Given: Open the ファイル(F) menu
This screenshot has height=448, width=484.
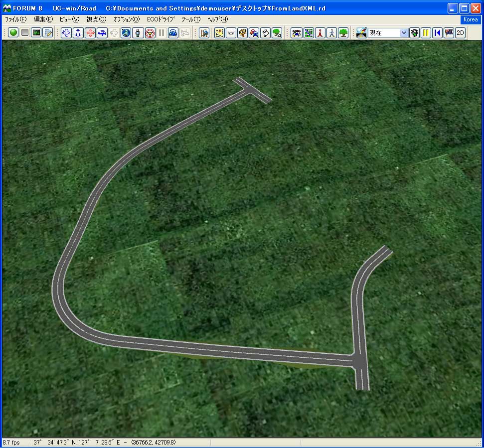Looking at the screenshot, I should click(15, 19).
